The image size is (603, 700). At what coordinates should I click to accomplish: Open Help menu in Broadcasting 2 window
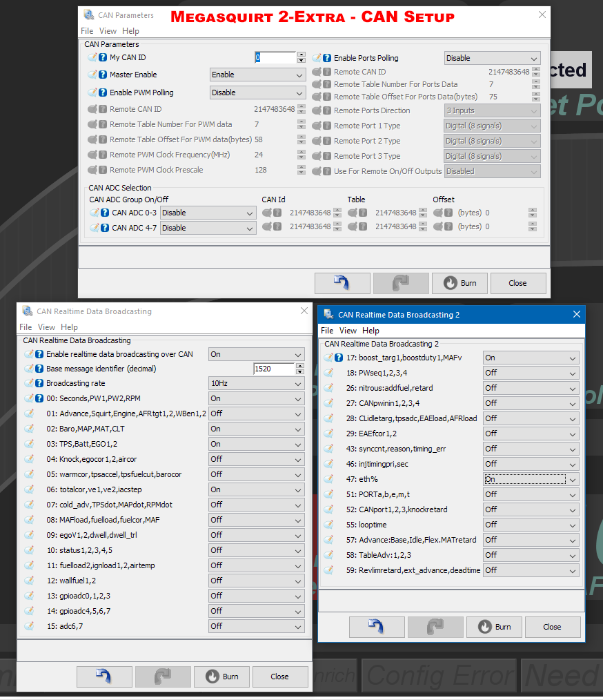(370, 331)
